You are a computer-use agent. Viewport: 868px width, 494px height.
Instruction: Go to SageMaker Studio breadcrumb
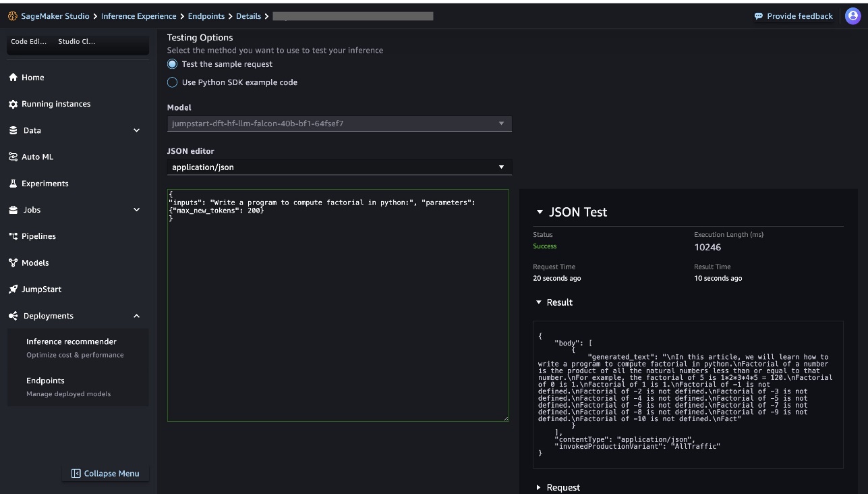click(x=55, y=16)
